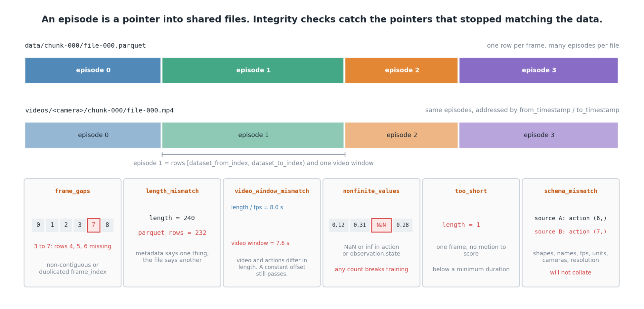Click 'will not collate' text
The height and width of the screenshot is (309, 644).
click(x=571, y=273)
